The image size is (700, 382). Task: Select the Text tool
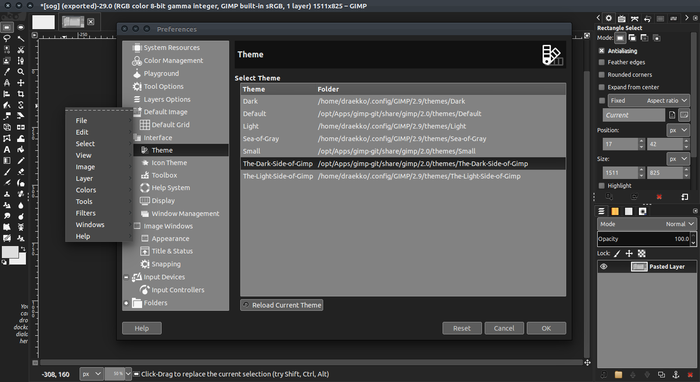pos(7,149)
